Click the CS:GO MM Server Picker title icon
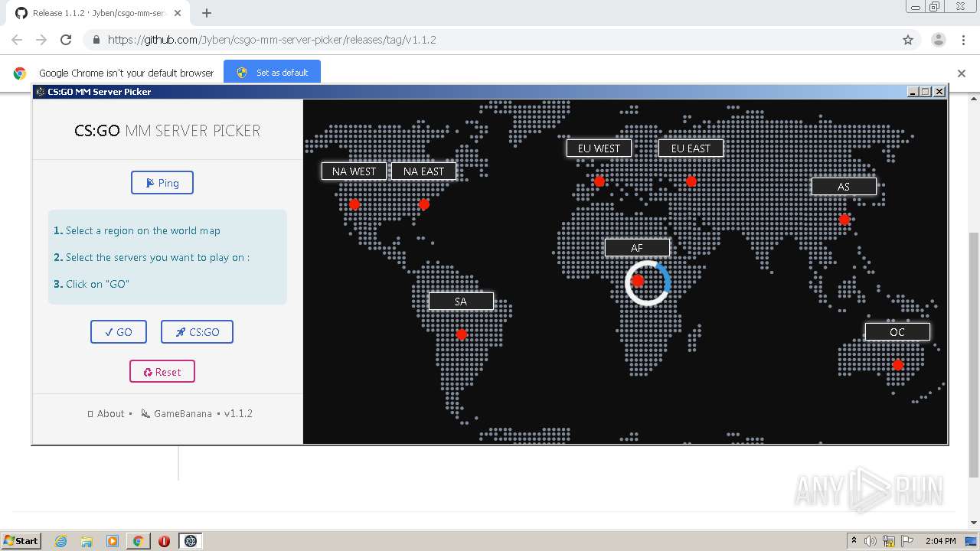This screenshot has height=551, width=980. [41, 92]
